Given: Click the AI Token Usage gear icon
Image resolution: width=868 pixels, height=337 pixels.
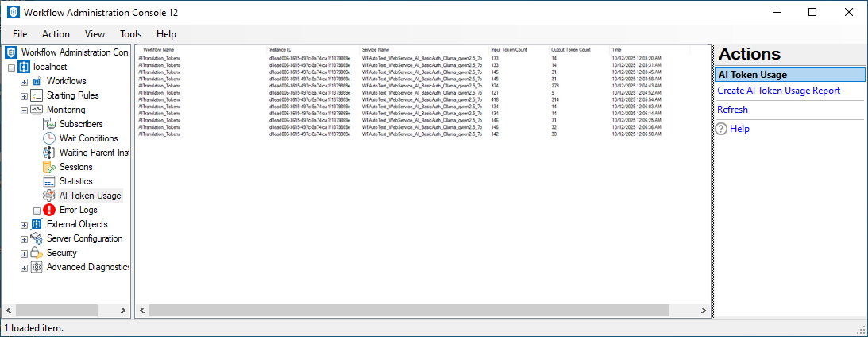Looking at the screenshot, I should 48,196.
